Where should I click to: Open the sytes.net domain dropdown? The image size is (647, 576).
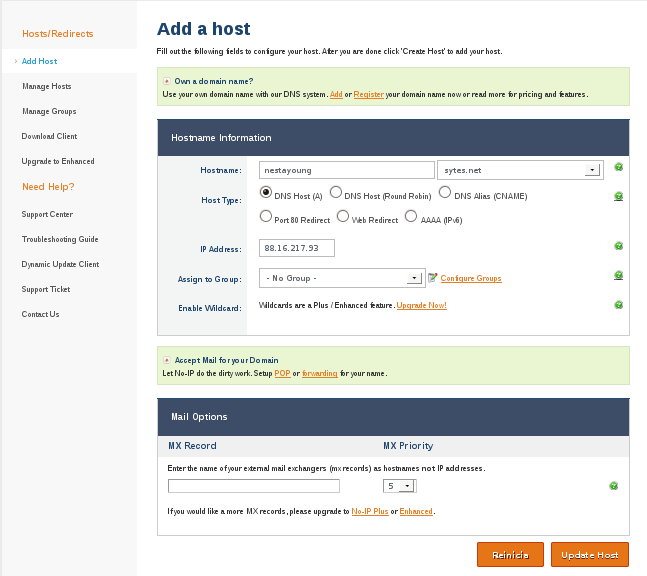(592, 170)
